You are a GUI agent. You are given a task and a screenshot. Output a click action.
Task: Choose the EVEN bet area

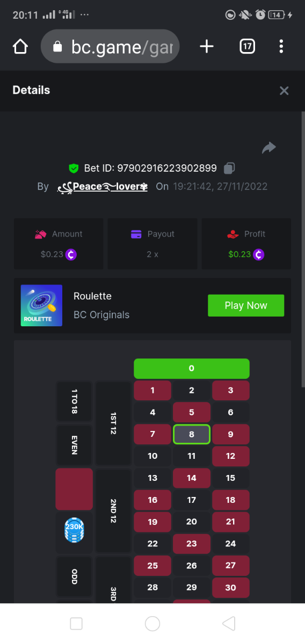tap(74, 445)
